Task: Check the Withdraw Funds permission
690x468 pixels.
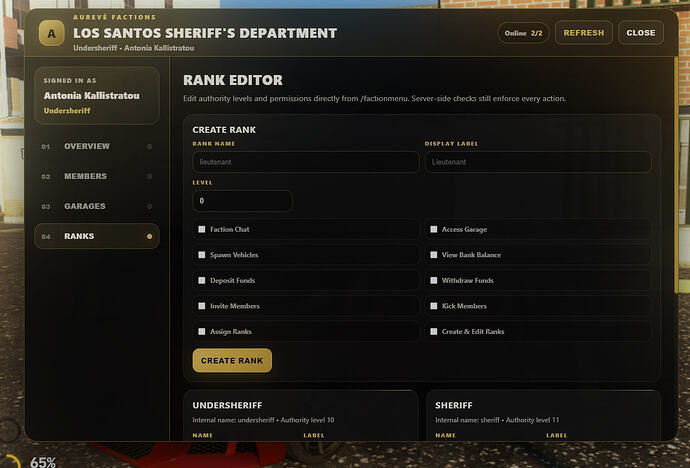Action: click(x=433, y=280)
